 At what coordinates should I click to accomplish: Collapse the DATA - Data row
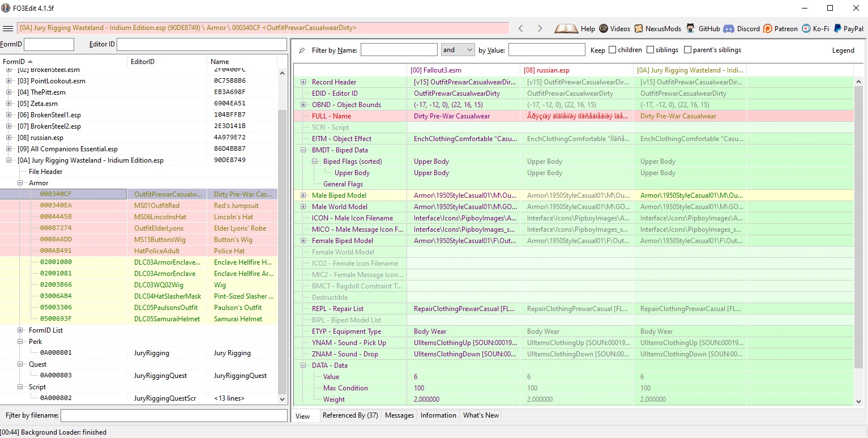[x=303, y=365]
